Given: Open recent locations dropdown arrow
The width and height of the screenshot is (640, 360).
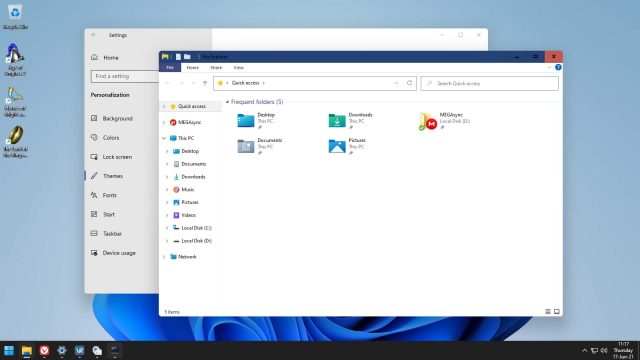Looking at the screenshot, I should tap(193, 83).
